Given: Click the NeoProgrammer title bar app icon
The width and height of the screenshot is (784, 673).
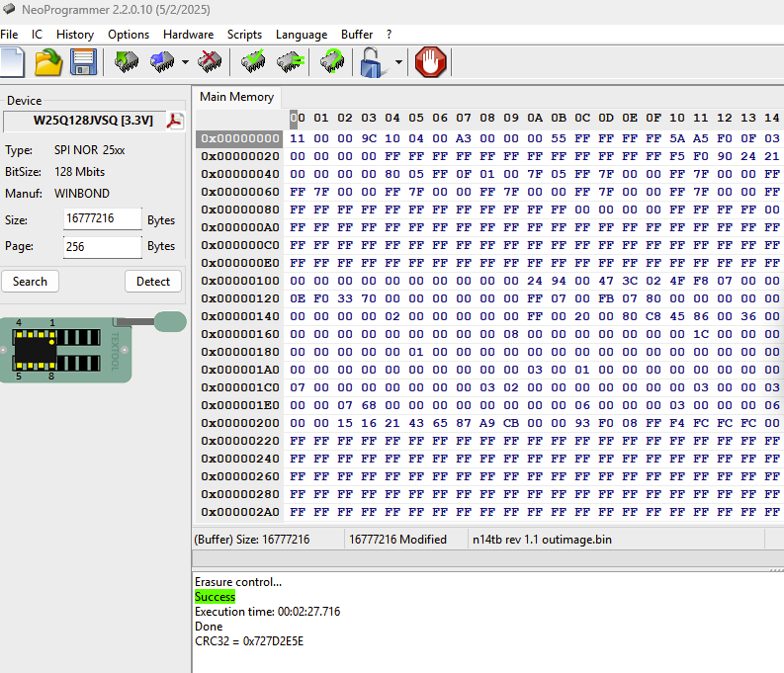Looking at the screenshot, I should [9, 10].
